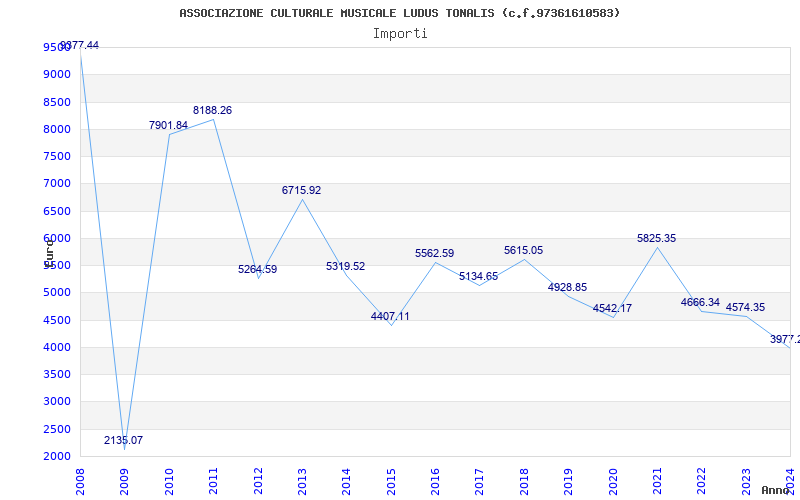800x500 pixels.
Task: Click y-axis value 8500
Action: tap(57, 102)
